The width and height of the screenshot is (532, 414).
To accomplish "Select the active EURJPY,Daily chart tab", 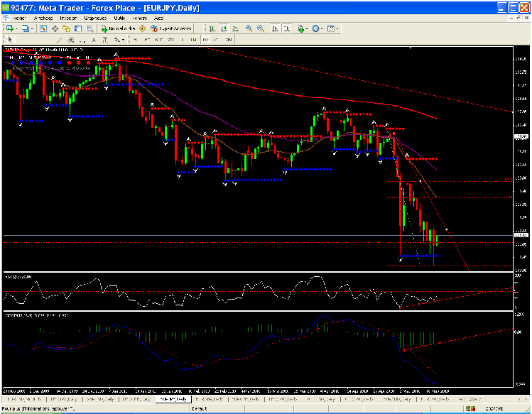I will coord(173,399).
